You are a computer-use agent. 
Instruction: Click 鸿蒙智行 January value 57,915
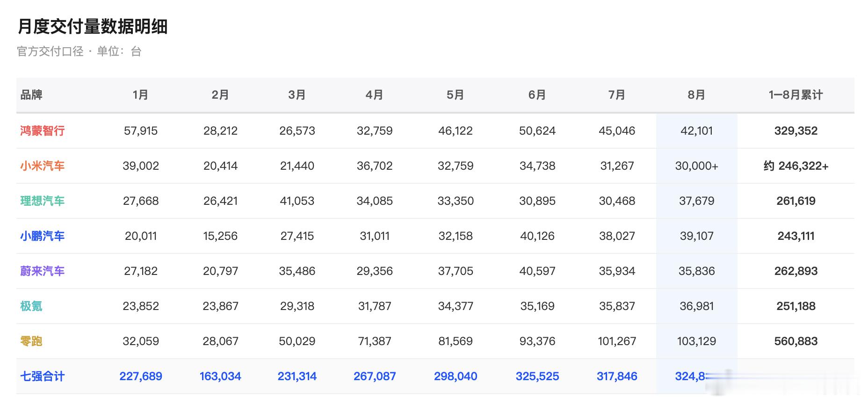click(x=141, y=131)
